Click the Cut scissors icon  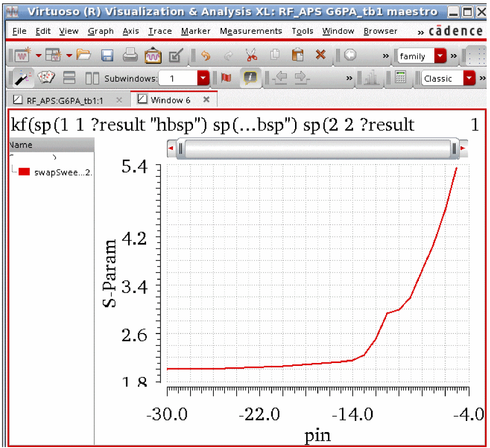tap(251, 55)
